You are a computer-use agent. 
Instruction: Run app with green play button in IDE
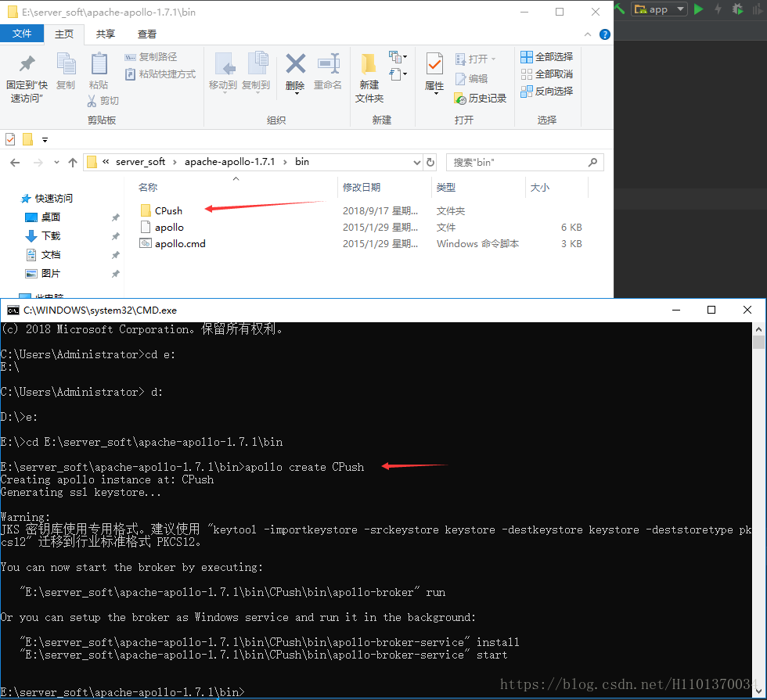point(698,9)
